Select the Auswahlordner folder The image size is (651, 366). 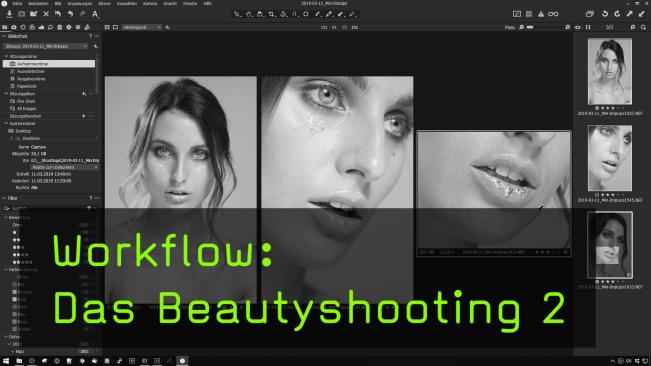coord(31,71)
